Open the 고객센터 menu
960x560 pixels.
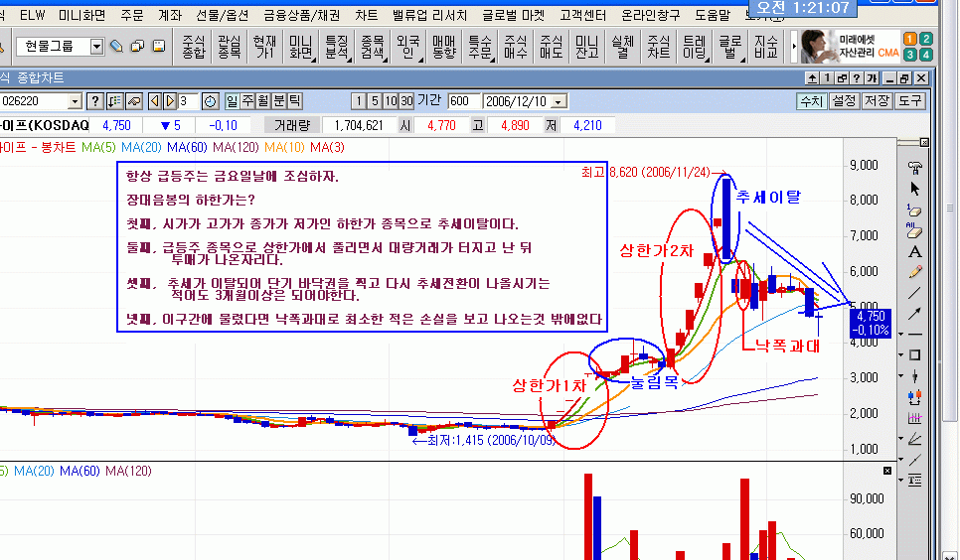pos(582,15)
